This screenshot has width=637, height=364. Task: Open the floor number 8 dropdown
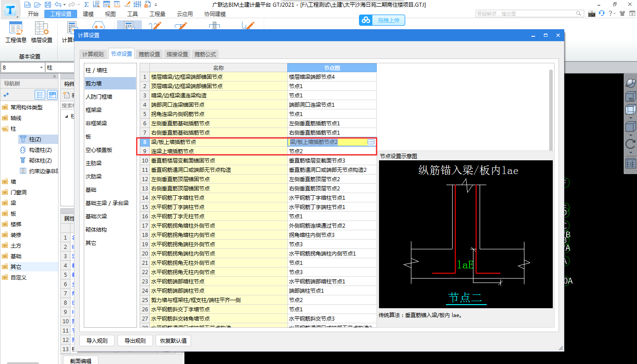(x=42, y=68)
